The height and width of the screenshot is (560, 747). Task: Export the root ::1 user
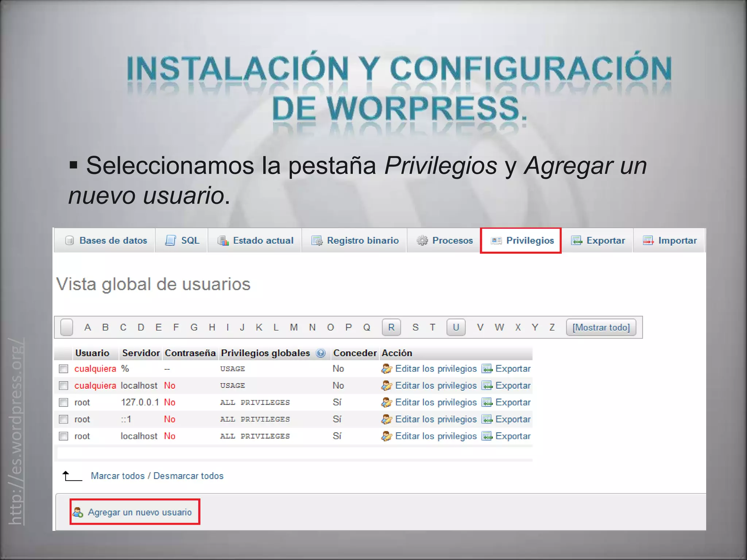[x=513, y=419]
